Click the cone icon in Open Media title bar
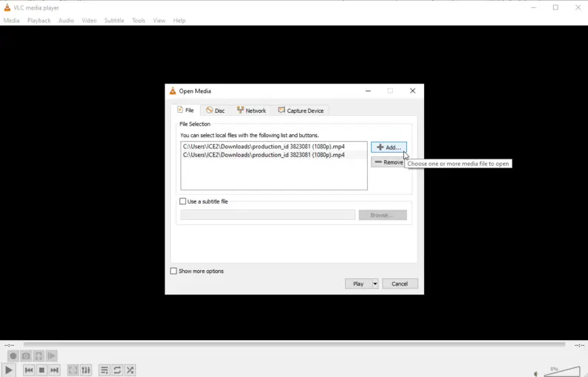 point(173,91)
